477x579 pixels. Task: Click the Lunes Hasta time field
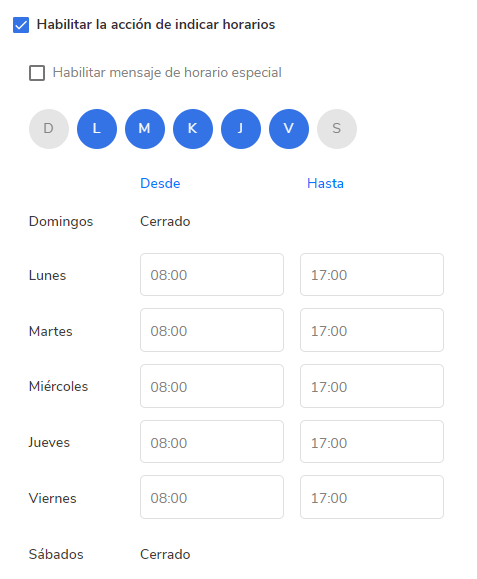372,274
